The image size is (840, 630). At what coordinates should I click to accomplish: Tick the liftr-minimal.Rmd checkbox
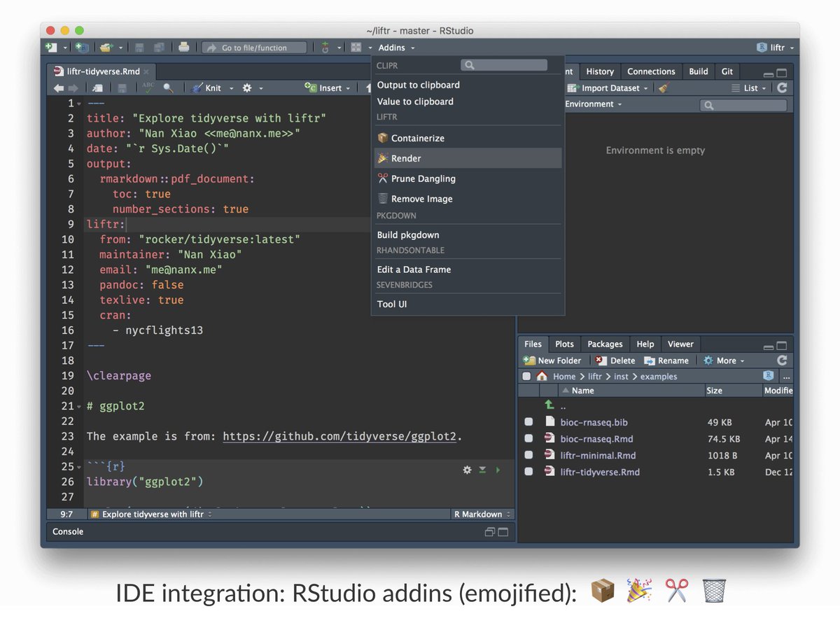528,455
